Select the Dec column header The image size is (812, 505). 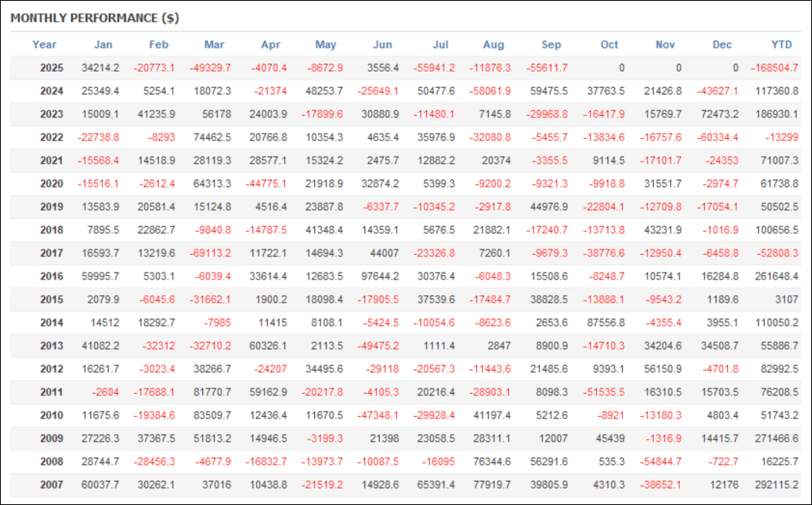click(x=722, y=45)
